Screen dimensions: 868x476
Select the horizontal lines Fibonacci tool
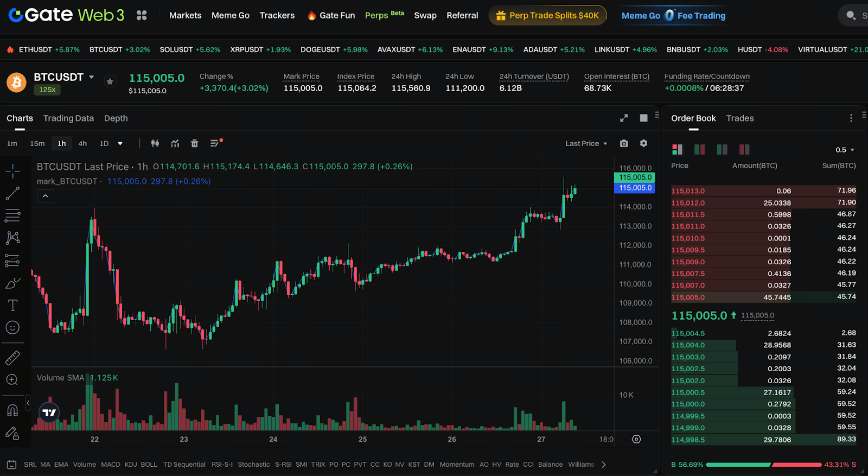[x=12, y=215]
